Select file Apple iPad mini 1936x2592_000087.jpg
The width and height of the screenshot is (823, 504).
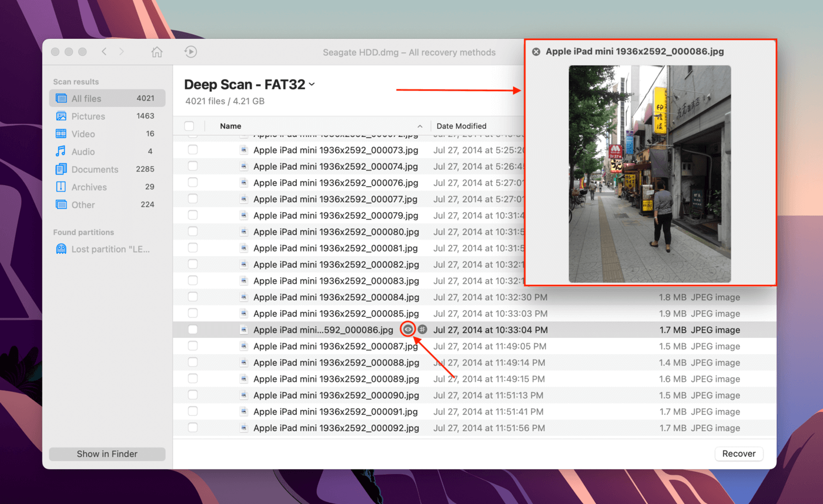click(336, 346)
